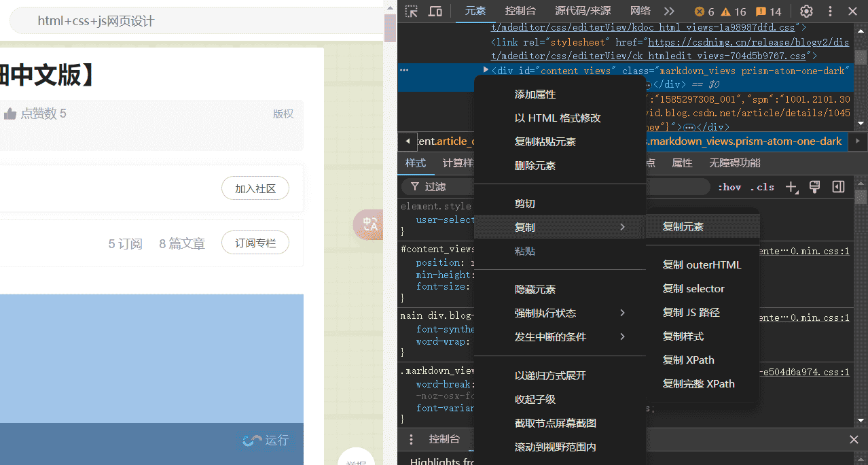Select 复制 outerHTML from the copy submenu

tap(702, 264)
